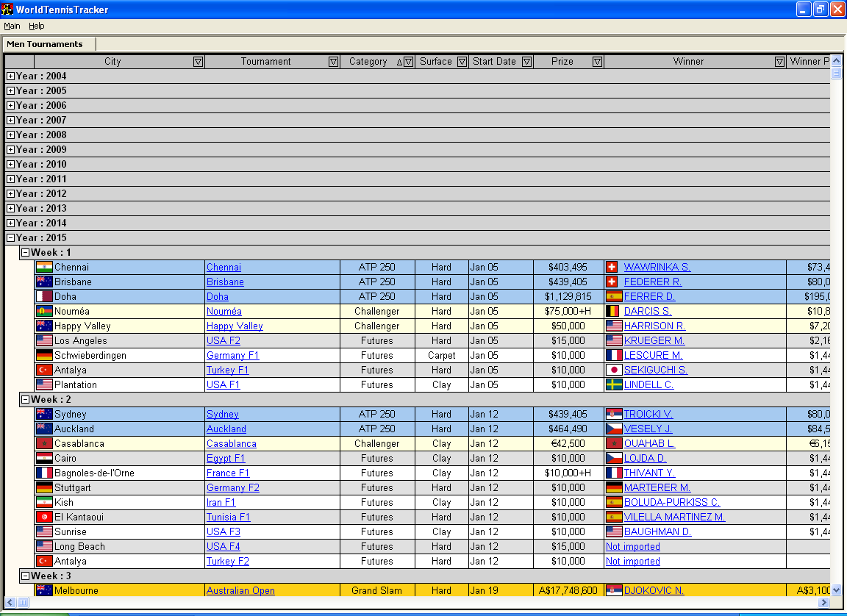Click Japanese flag next to SEKIGUCHI S.

[x=614, y=370]
